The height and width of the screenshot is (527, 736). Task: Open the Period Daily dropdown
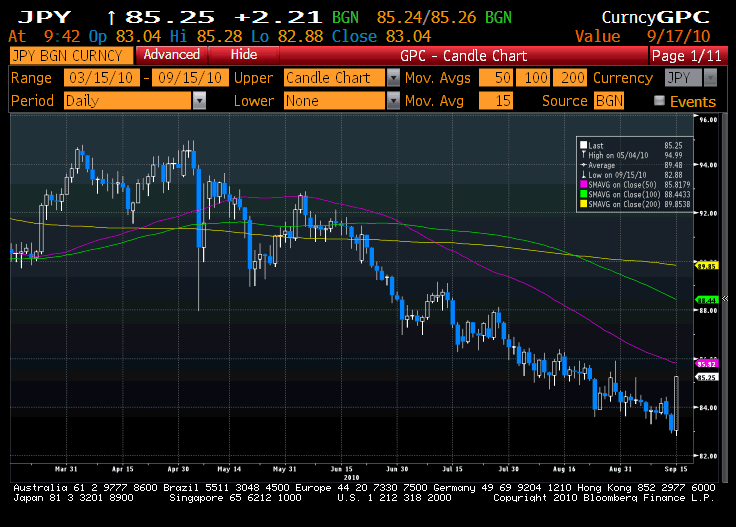pos(200,101)
